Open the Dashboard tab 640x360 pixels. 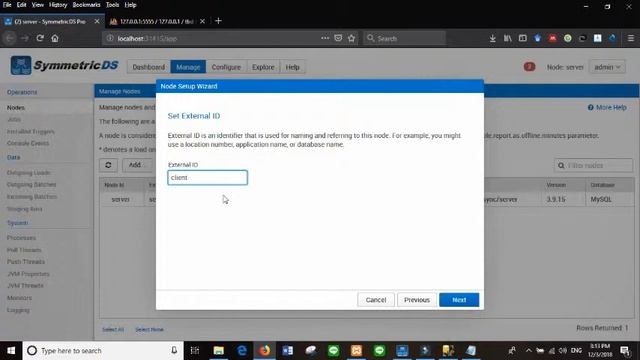(149, 67)
